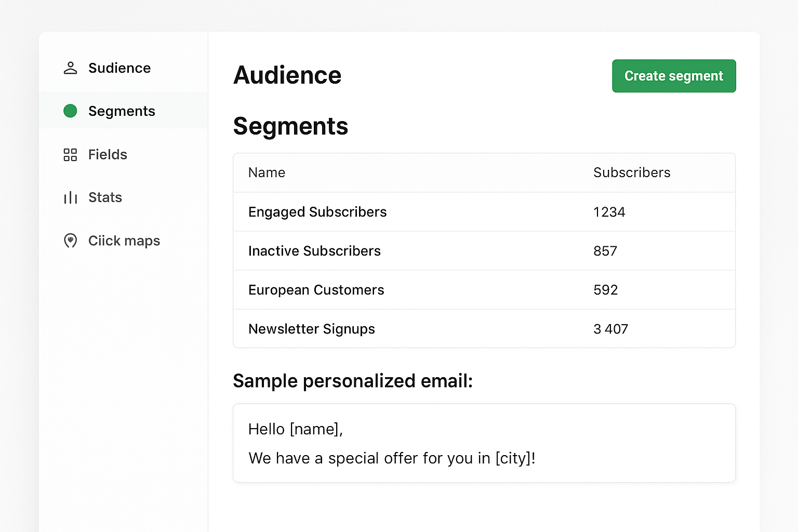Select Sudience in the sidebar
Image resolution: width=798 pixels, height=532 pixels.
[119, 68]
